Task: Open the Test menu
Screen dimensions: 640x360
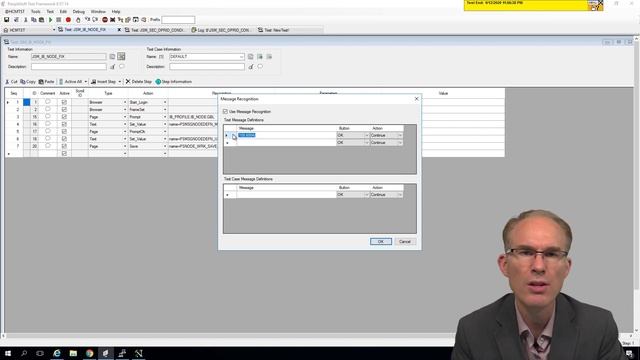Action: click(x=50, y=11)
